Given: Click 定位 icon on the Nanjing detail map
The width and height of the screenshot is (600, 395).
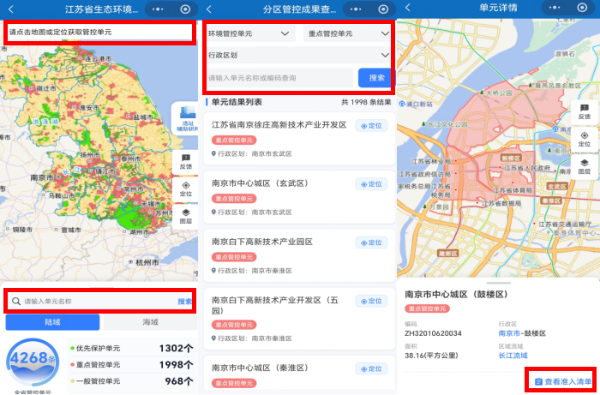Looking at the screenshot, I should (584, 139).
